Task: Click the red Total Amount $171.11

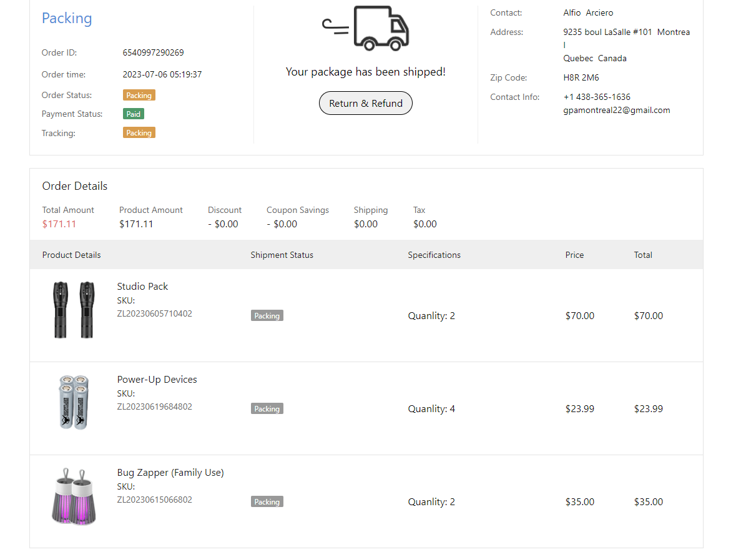Action: pyautogui.click(x=59, y=224)
